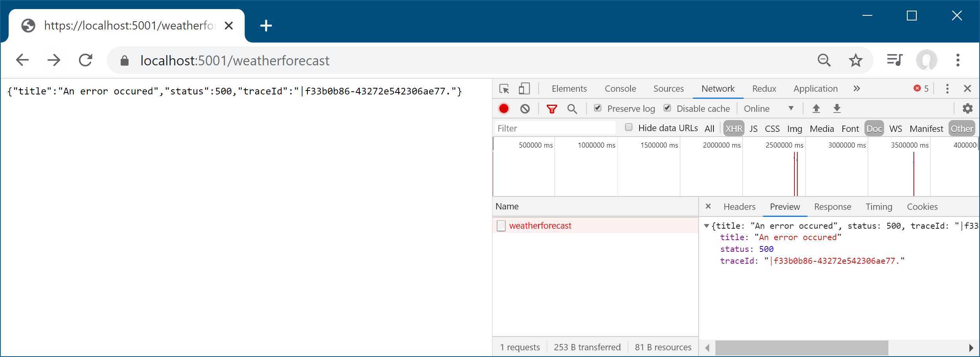Select the WS filter type
Screen dimensions: 980x357
[x=895, y=129]
